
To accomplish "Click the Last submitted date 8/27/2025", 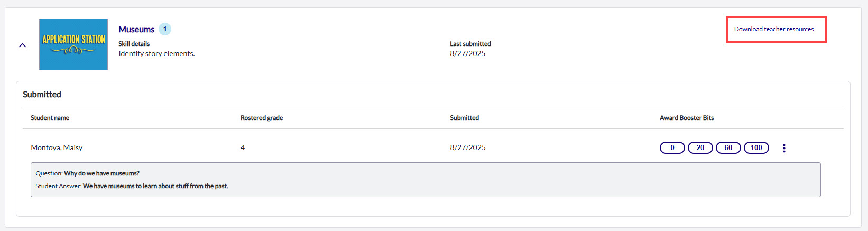I will pyautogui.click(x=467, y=53).
